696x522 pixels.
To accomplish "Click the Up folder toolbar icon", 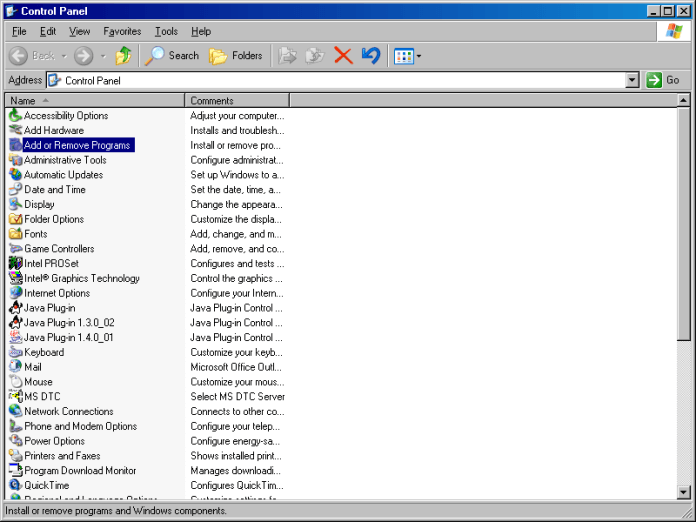I will click(x=123, y=56).
